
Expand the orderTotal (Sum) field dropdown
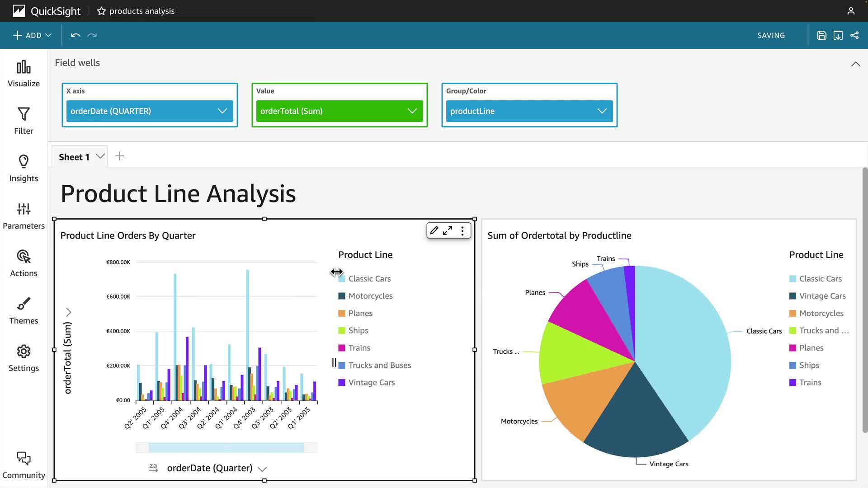(412, 111)
